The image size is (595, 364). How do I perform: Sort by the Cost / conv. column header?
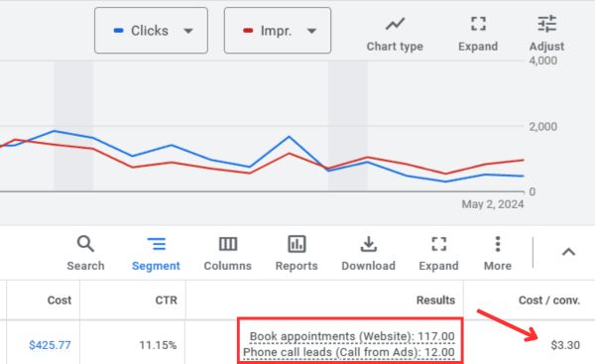(549, 301)
